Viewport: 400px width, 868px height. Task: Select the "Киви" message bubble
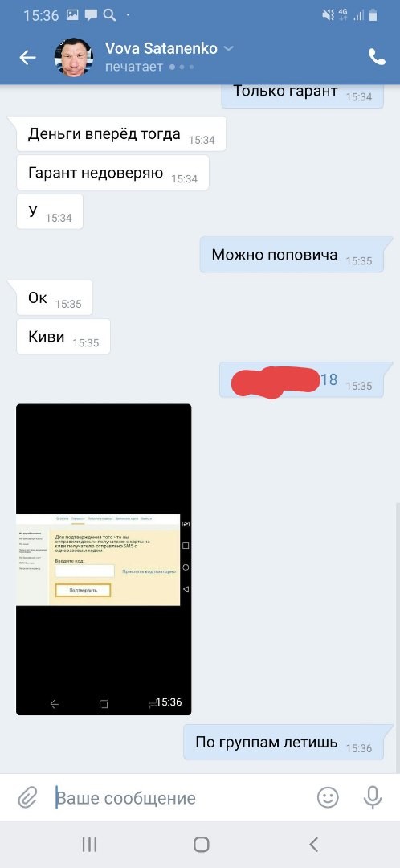coord(63,337)
